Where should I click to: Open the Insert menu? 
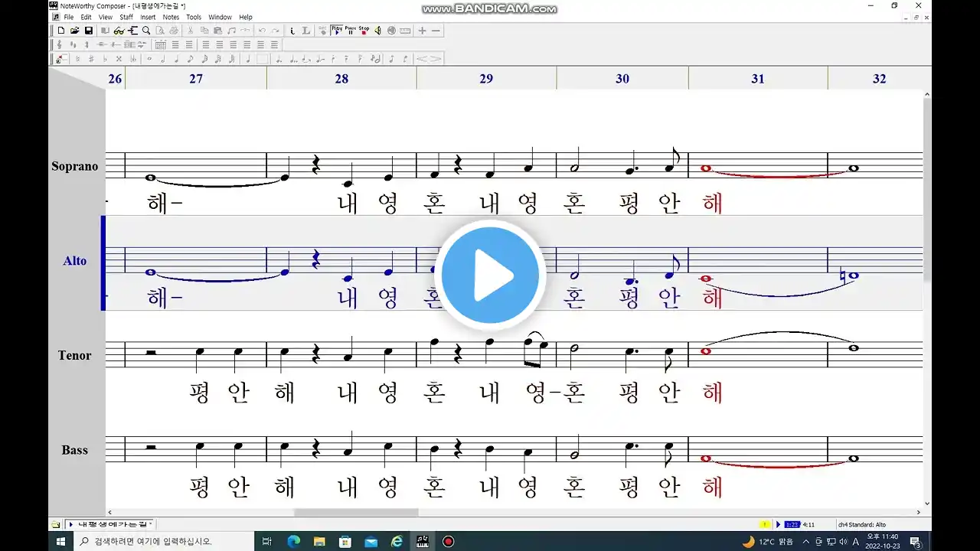click(148, 17)
